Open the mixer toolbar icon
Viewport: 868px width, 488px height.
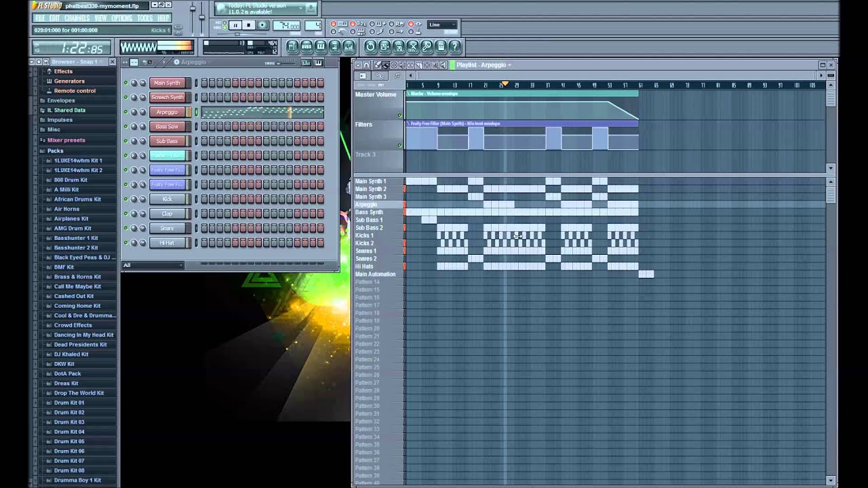pos(349,47)
